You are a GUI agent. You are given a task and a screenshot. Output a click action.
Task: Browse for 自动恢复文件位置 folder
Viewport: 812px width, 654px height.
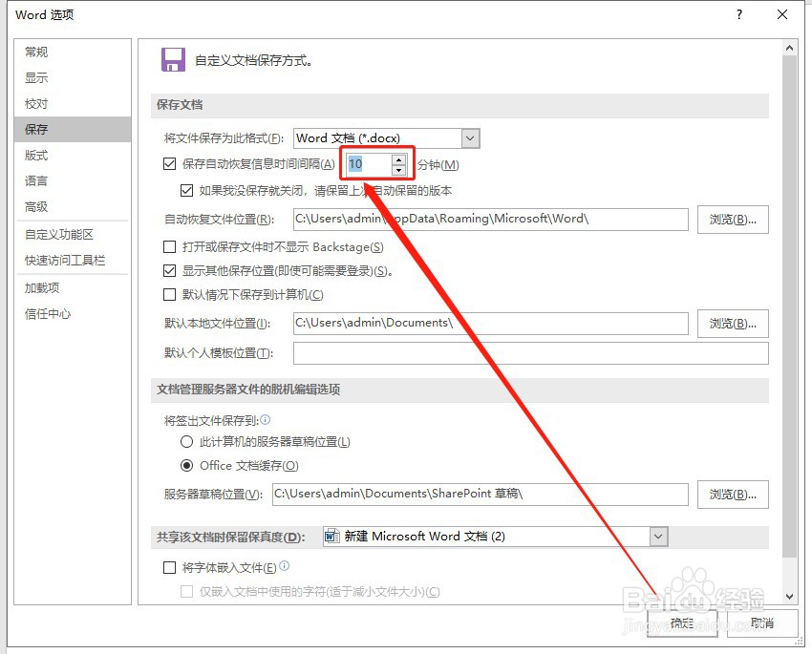click(733, 220)
